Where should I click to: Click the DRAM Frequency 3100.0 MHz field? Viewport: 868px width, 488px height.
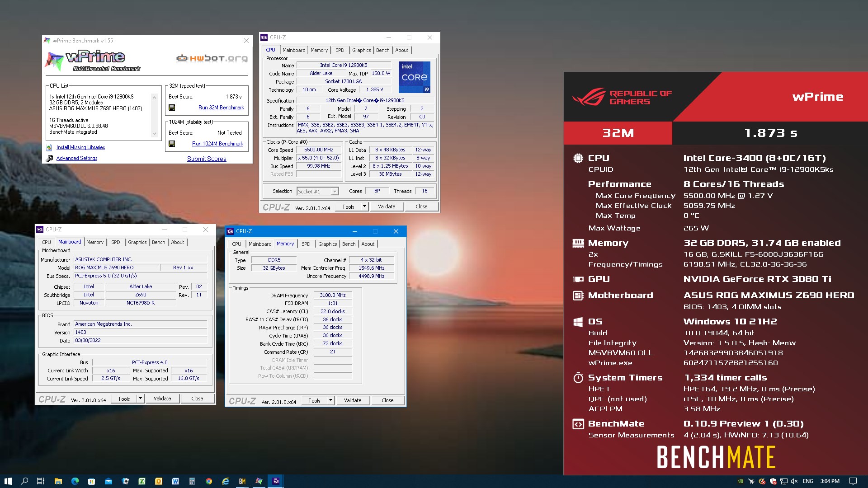(333, 295)
